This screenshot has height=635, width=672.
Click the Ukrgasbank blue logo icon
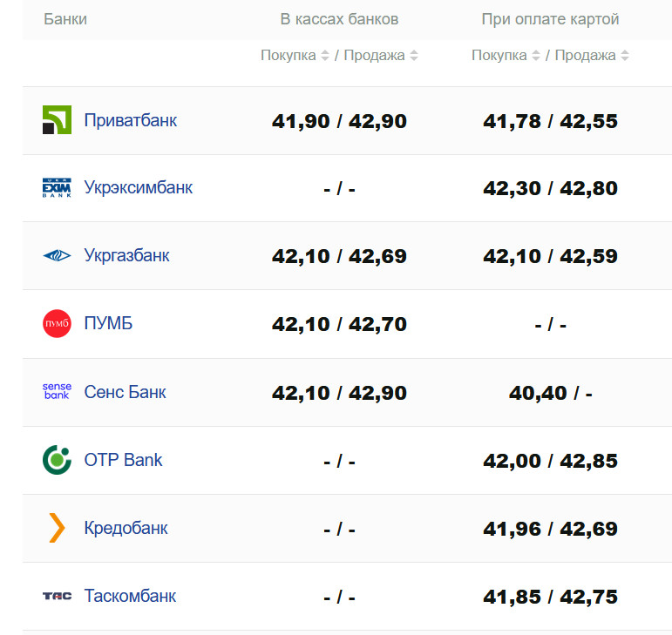(x=57, y=256)
